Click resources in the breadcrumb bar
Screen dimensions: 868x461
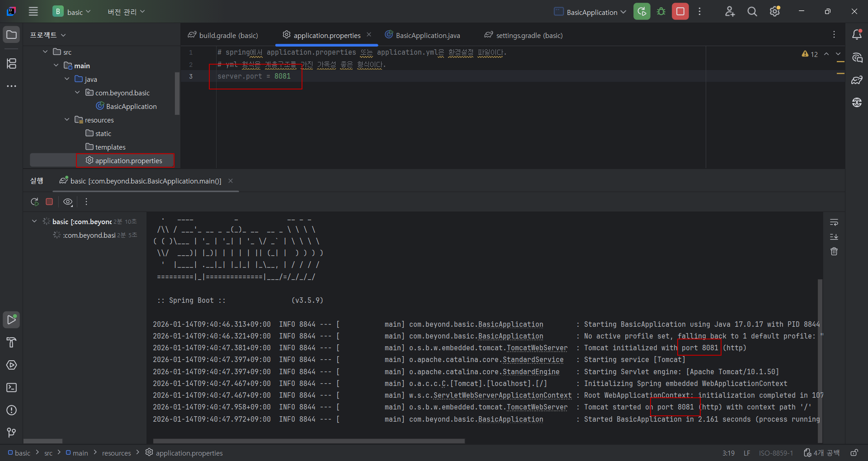click(116, 453)
